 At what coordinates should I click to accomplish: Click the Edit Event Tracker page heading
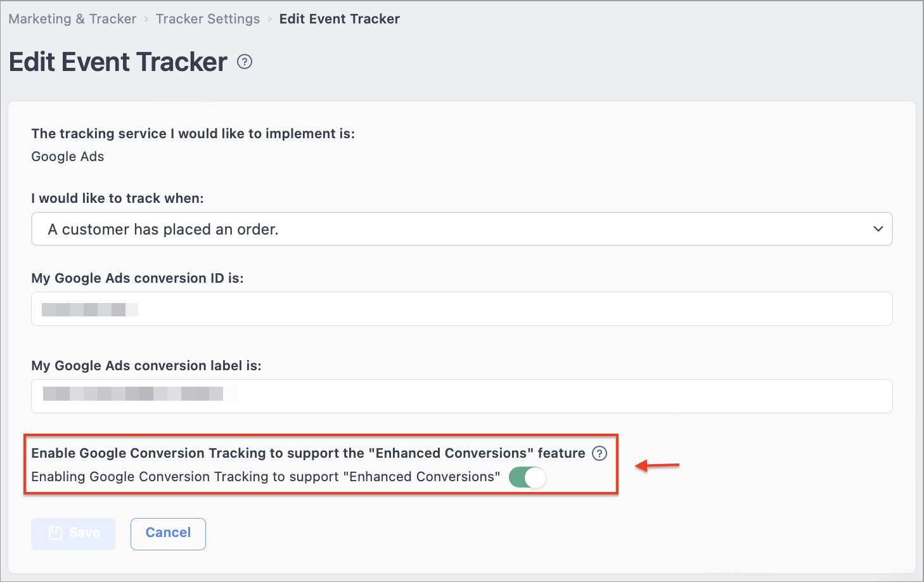coord(118,62)
